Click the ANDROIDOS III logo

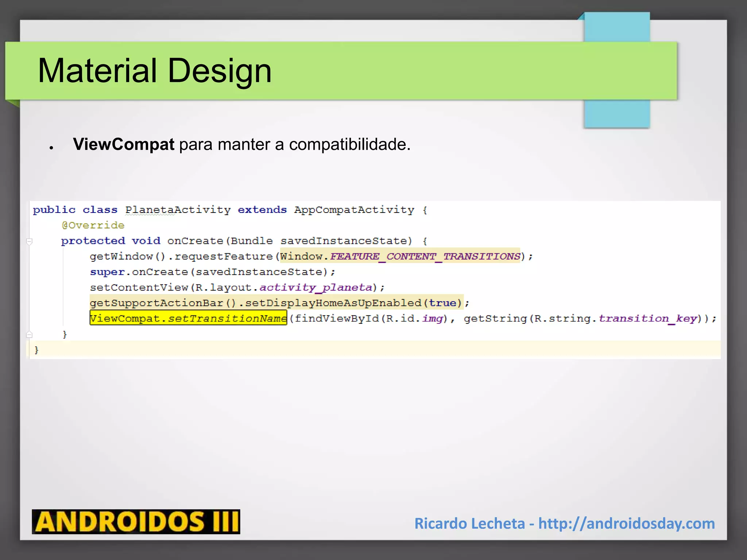click(x=136, y=522)
